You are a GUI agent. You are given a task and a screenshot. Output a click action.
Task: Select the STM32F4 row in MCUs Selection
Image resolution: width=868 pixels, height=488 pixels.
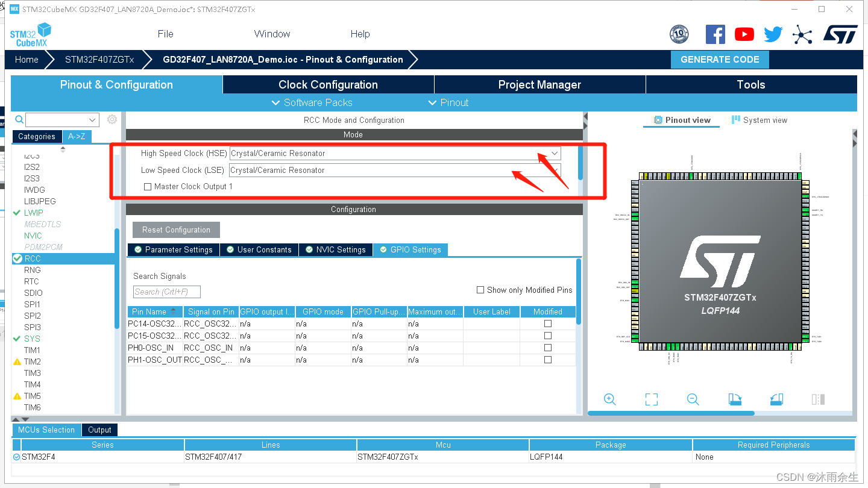tap(433, 457)
